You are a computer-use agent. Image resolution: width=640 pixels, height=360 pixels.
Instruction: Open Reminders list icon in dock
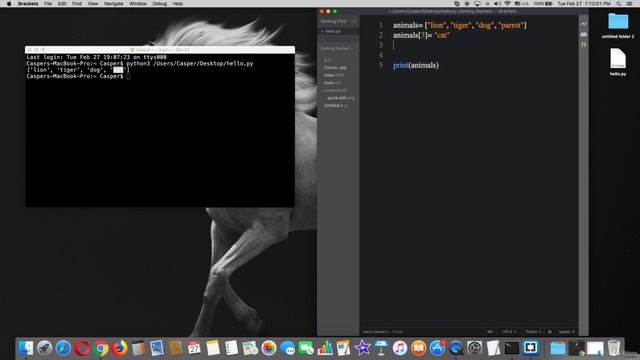pyautogui.click(x=231, y=348)
